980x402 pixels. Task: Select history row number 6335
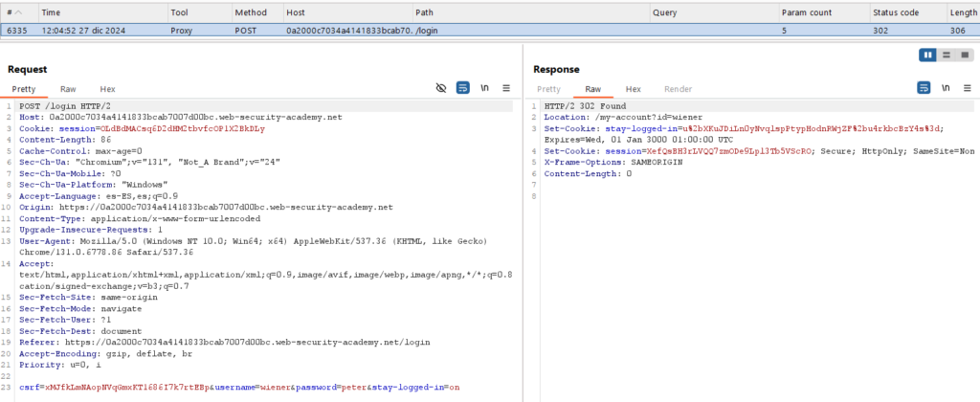click(x=490, y=30)
